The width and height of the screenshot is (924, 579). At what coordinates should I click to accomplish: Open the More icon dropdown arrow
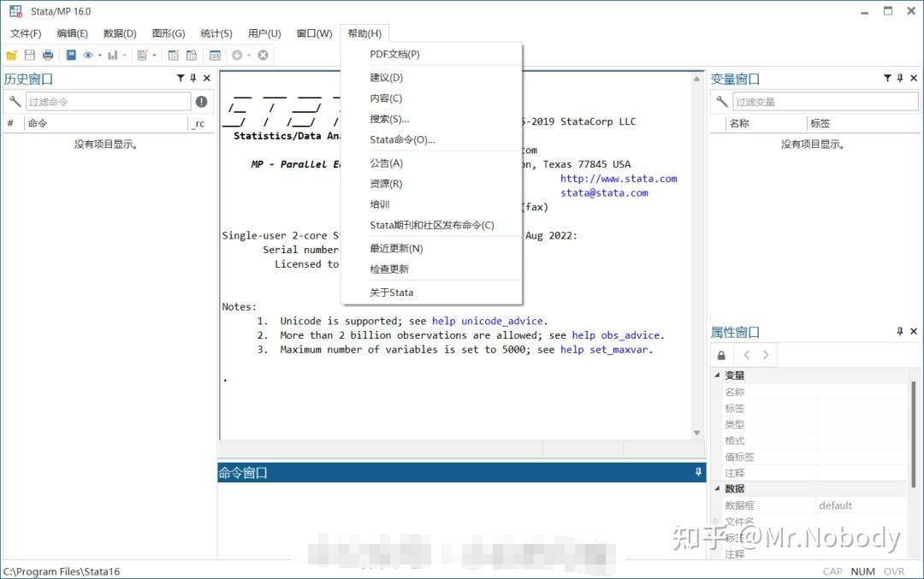249,56
